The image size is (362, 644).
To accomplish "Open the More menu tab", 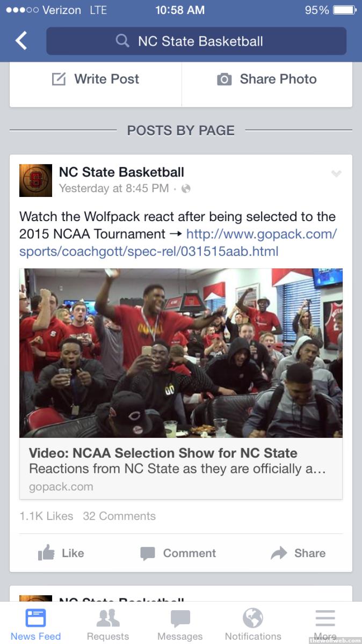I will tap(325, 624).
